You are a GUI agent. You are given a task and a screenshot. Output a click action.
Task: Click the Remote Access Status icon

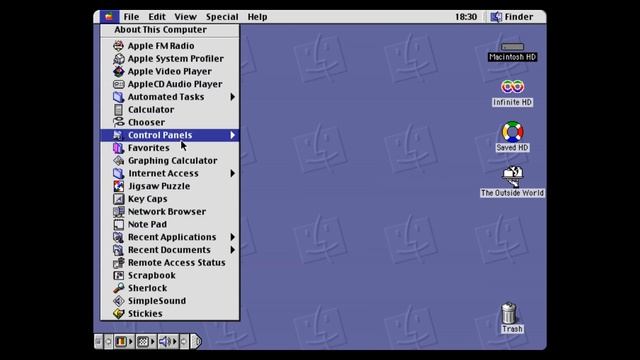click(x=118, y=263)
